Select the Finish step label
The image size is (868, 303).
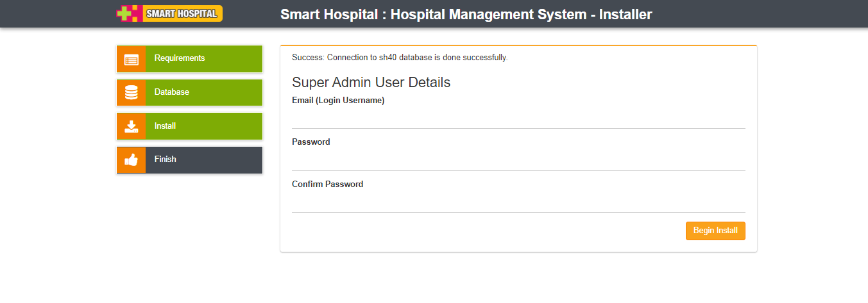click(x=165, y=160)
